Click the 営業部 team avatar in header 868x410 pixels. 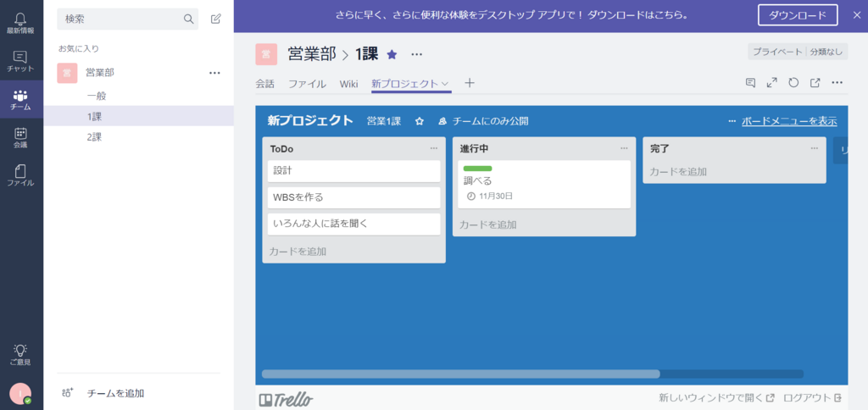click(x=266, y=54)
